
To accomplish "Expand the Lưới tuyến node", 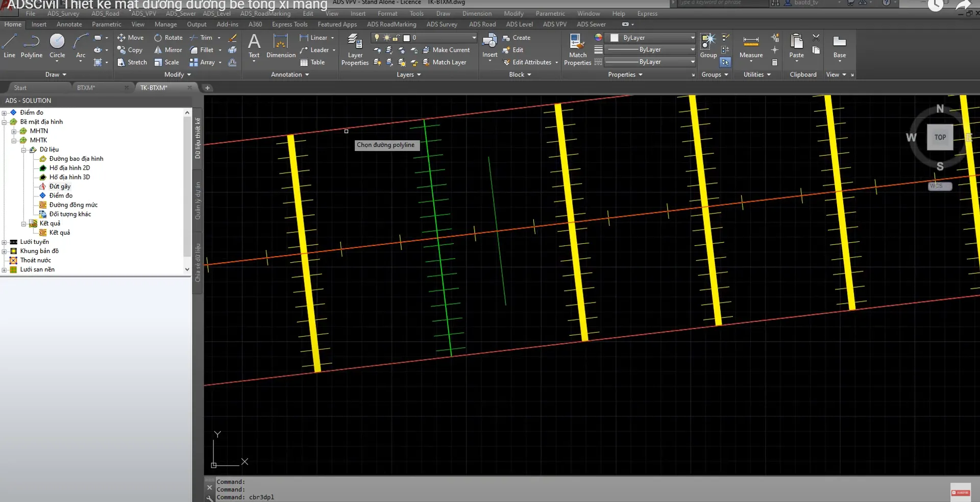I will pos(5,242).
